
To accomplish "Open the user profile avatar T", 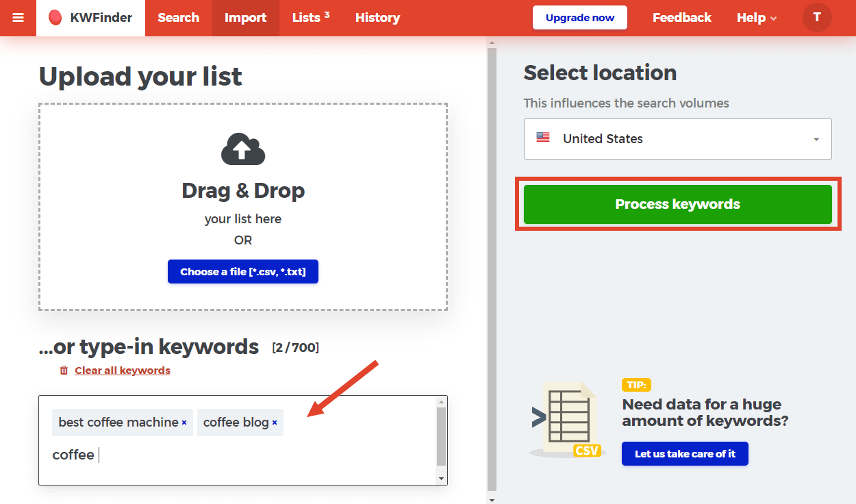I will click(817, 18).
